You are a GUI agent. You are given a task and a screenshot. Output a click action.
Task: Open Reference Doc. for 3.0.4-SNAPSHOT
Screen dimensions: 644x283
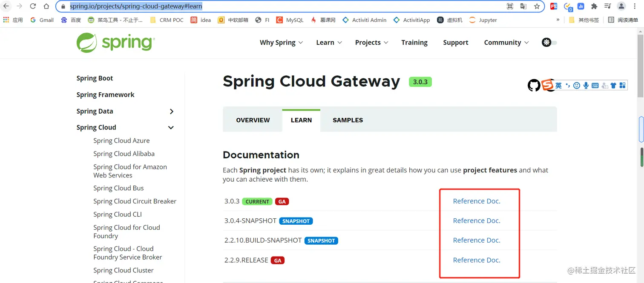point(477,221)
